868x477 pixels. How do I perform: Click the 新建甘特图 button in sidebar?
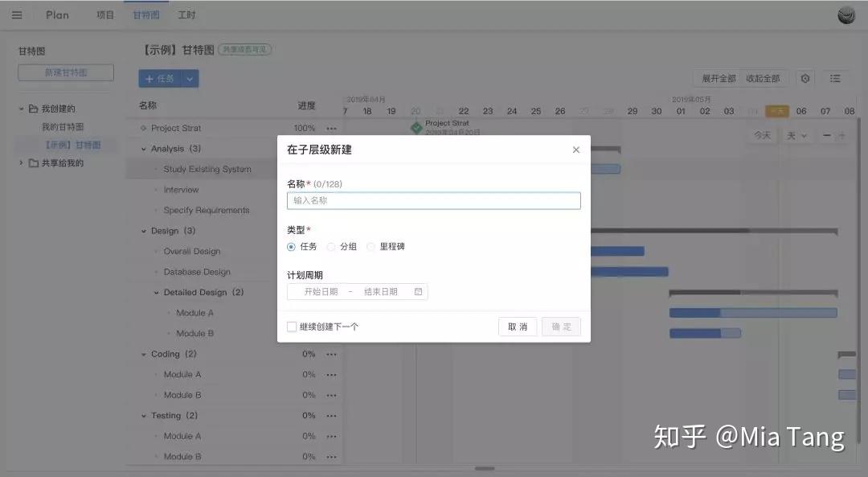[x=65, y=72]
